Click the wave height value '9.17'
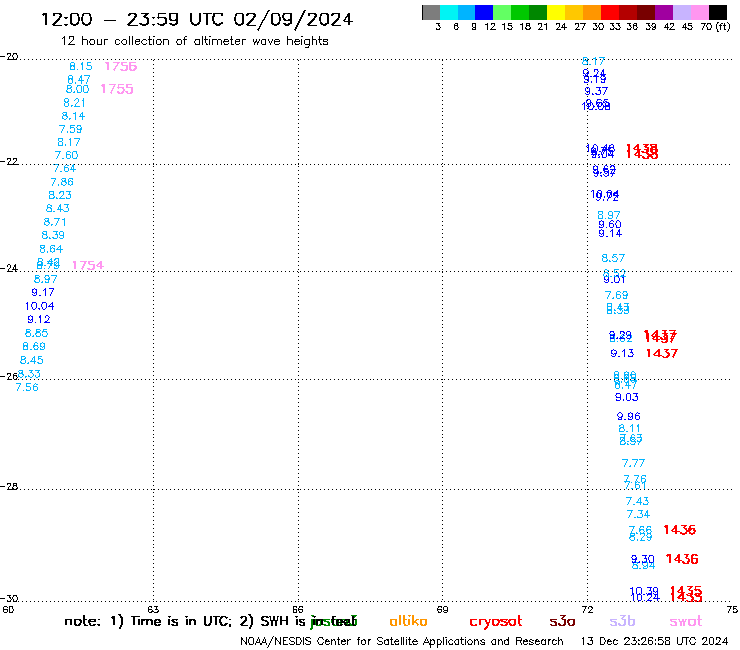The image size is (740, 650). tap(43, 293)
